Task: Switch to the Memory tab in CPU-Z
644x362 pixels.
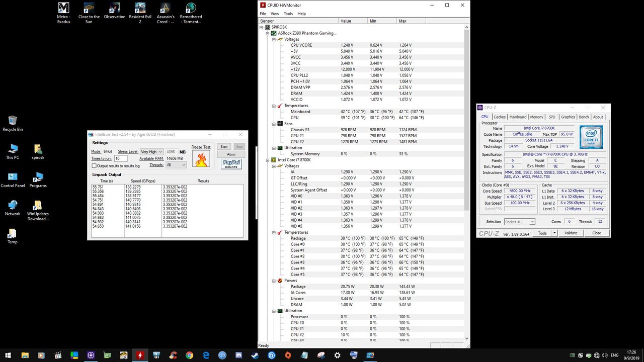Action: 537,117
